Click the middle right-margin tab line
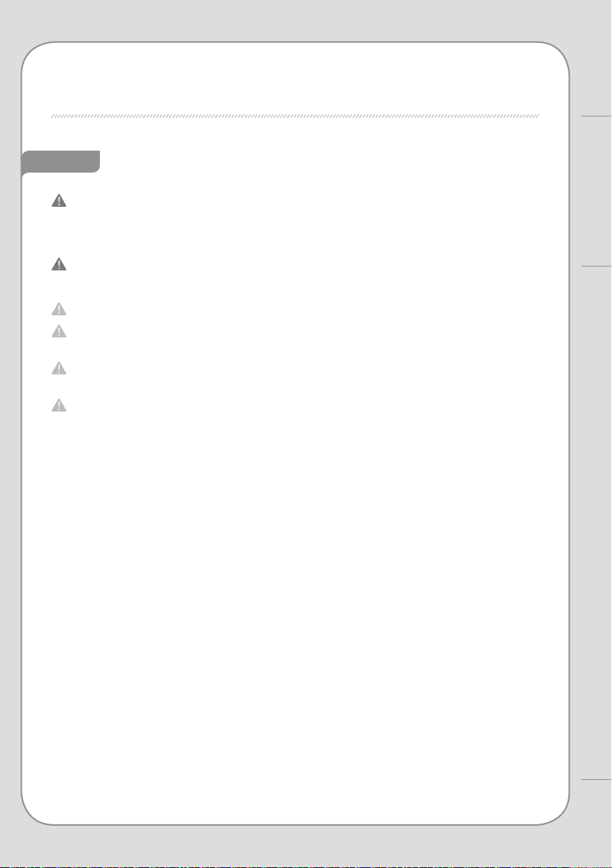612x868 pixels. [x=597, y=267]
